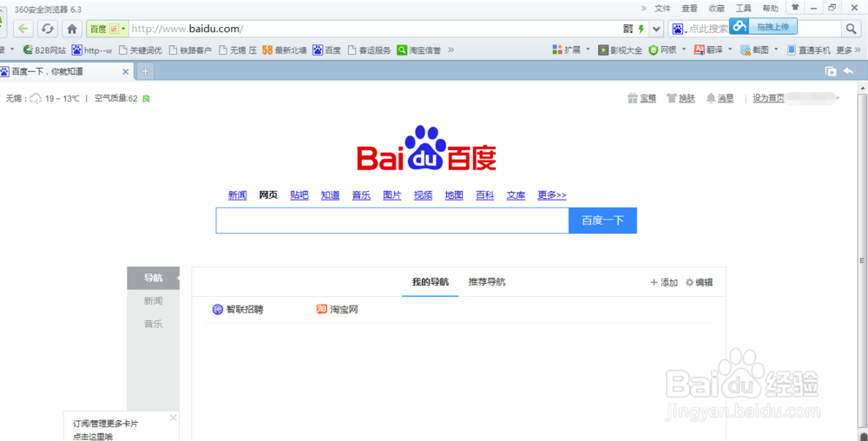This screenshot has width=868, height=441.
Task: Open the browser home page icon
Action: point(72,29)
